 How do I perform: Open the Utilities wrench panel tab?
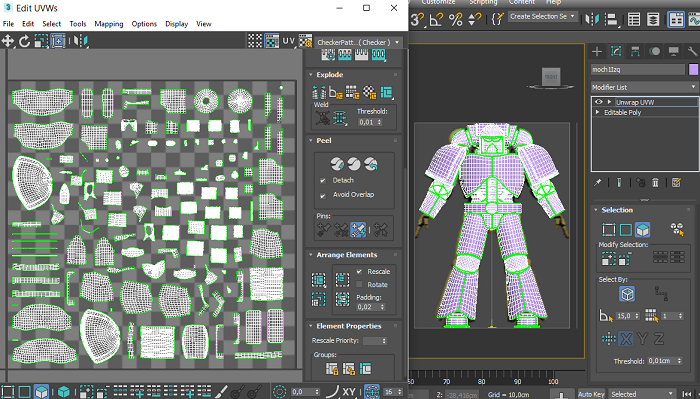tap(692, 51)
